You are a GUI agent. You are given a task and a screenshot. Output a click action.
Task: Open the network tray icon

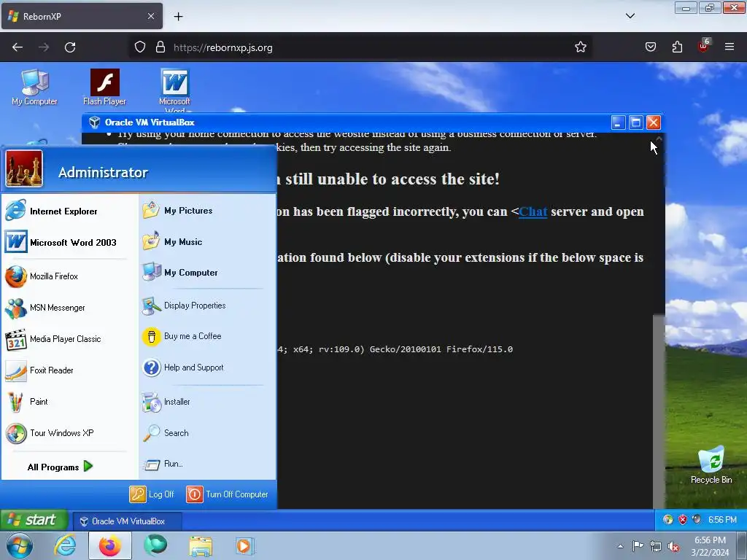pos(656,547)
